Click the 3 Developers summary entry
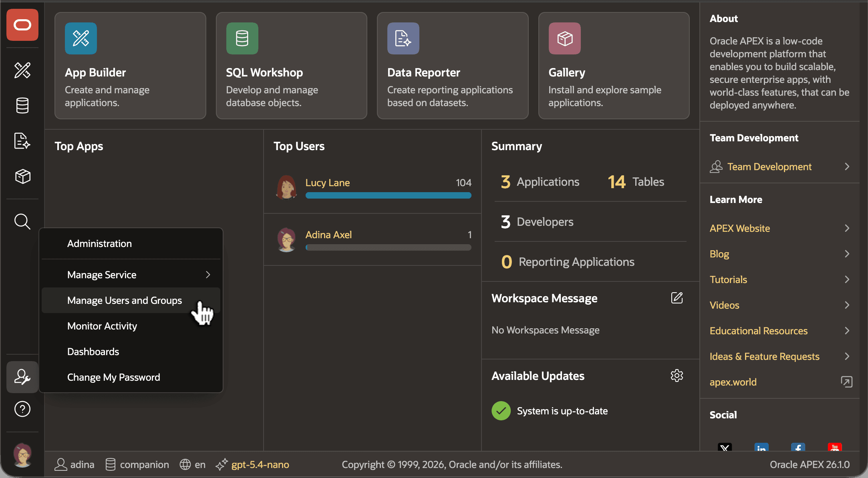This screenshot has height=478, width=868. coord(537,222)
